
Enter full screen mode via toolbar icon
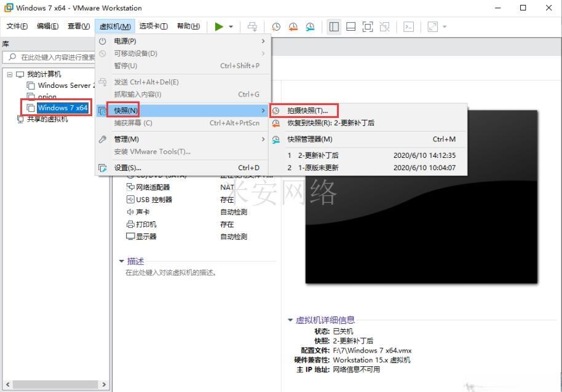[x=368, y=26]
